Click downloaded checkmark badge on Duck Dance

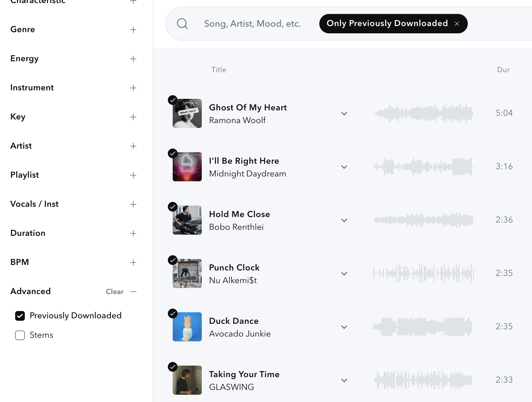(173, 313)
